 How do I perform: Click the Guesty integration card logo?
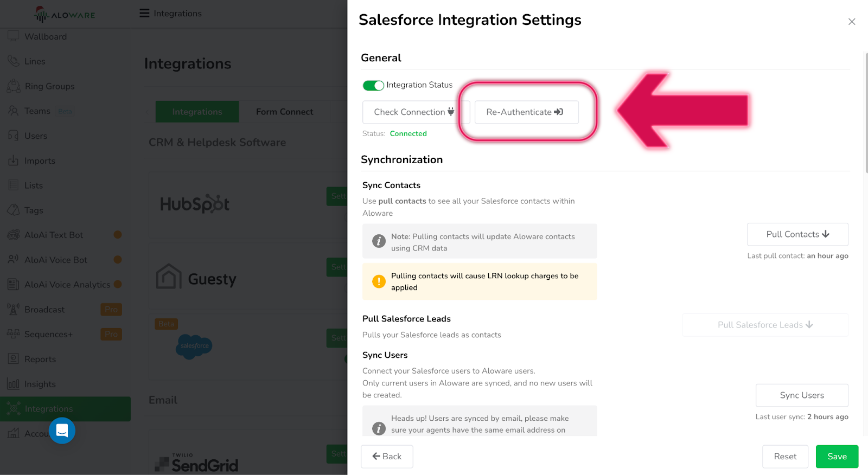pos(196,278)
